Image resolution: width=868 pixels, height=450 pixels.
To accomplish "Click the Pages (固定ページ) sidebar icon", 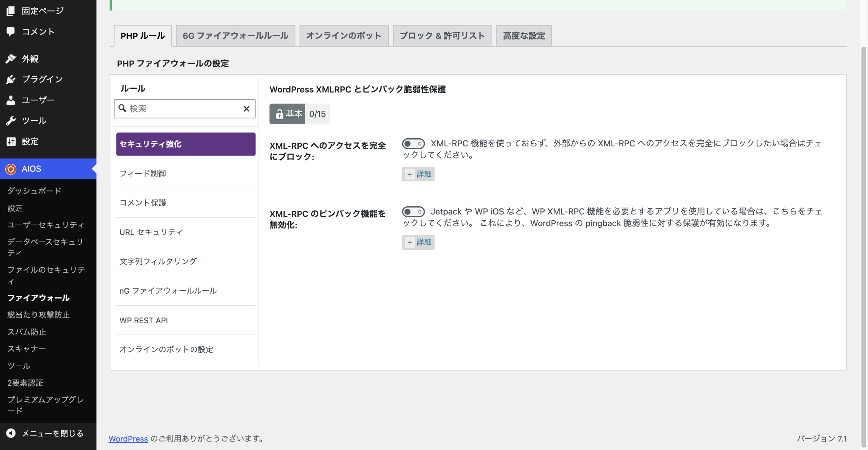I will pos(11,11).
